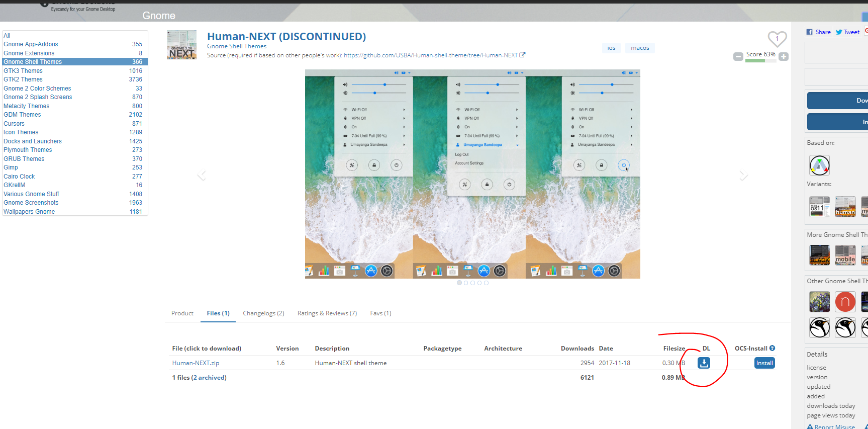Open the second penguin circle thumbnail

(x=845, y=327)
